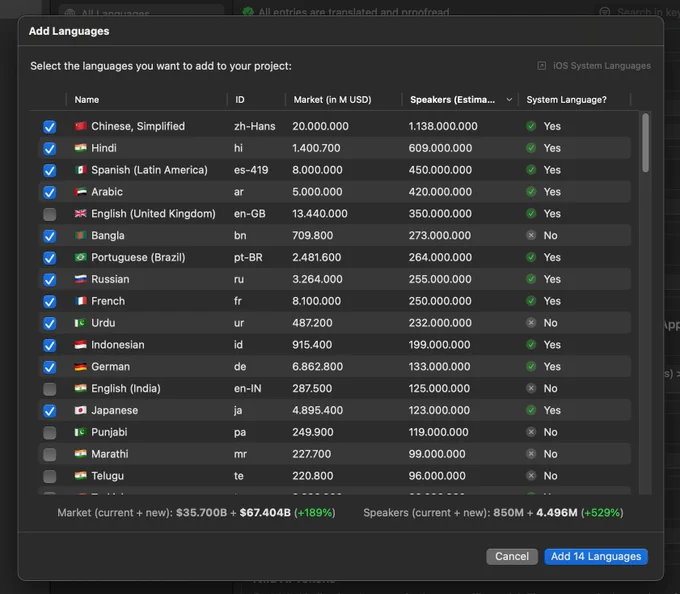The height and width of the screenshot is (594, 680).
Task: Open the iOS System Languages selector
Action: pyautogui.click(x=594, y=65)
